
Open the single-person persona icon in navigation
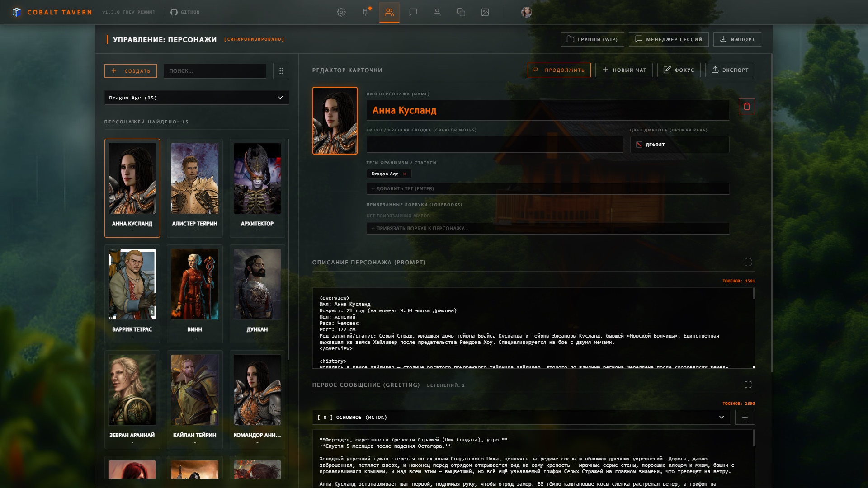pyautogui.click(x=437, y=12)
